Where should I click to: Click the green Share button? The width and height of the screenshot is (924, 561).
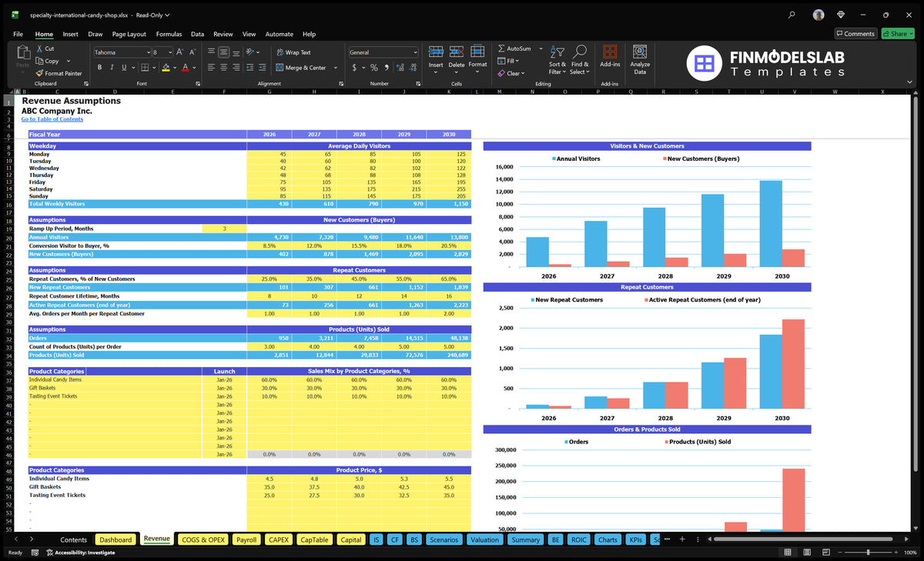click(897, 34)
